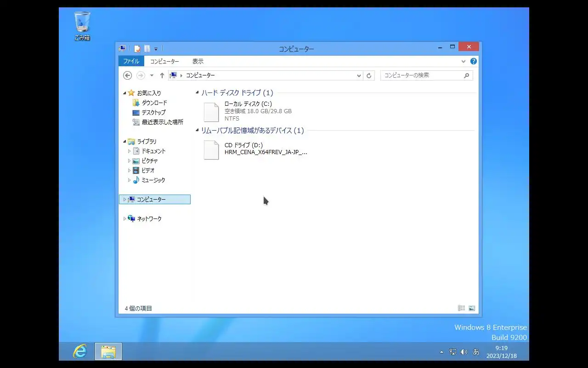Image resolution: width=588 pixels, height=368 pixels.
Task: Expand the ビデオ library node
Action: pos(129,170)
